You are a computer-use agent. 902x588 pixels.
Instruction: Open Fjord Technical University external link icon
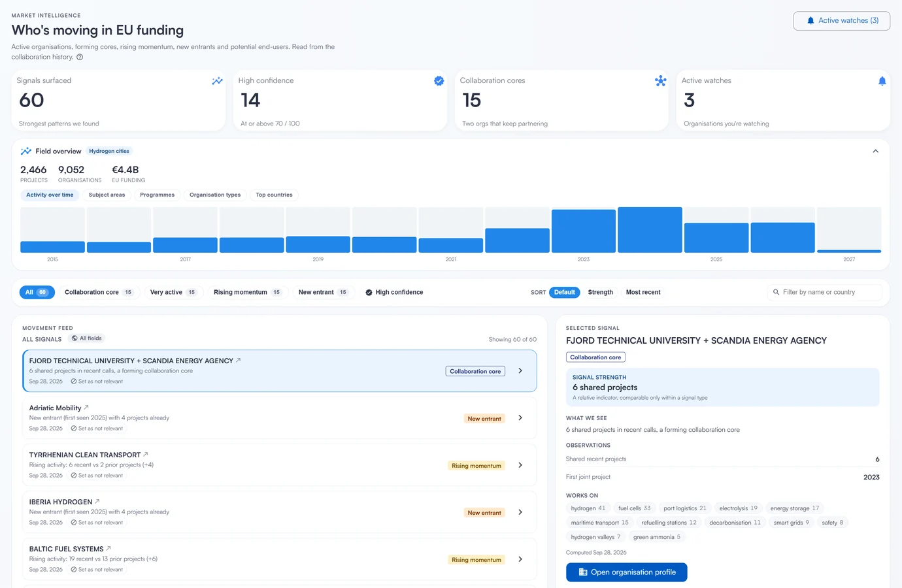click(x=239, y=360)
